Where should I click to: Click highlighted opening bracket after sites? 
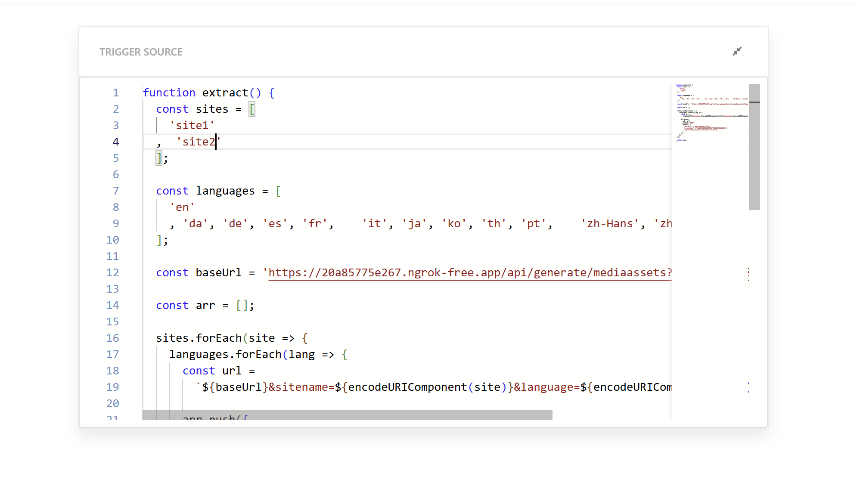[x=252, y=109]
